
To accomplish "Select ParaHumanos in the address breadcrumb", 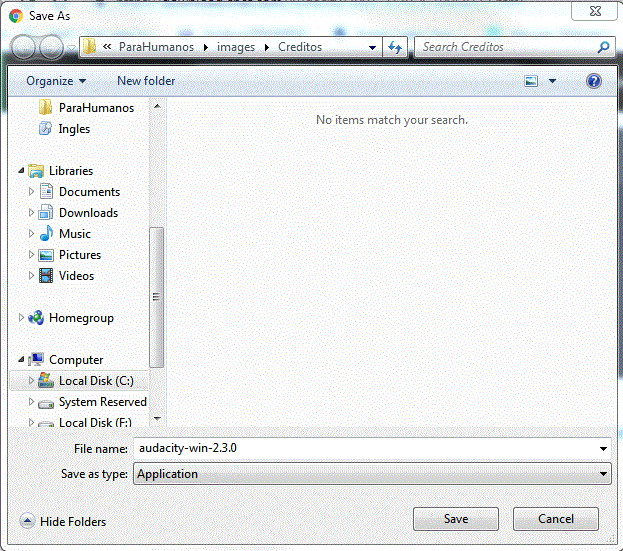I will [x=156, y=47].
